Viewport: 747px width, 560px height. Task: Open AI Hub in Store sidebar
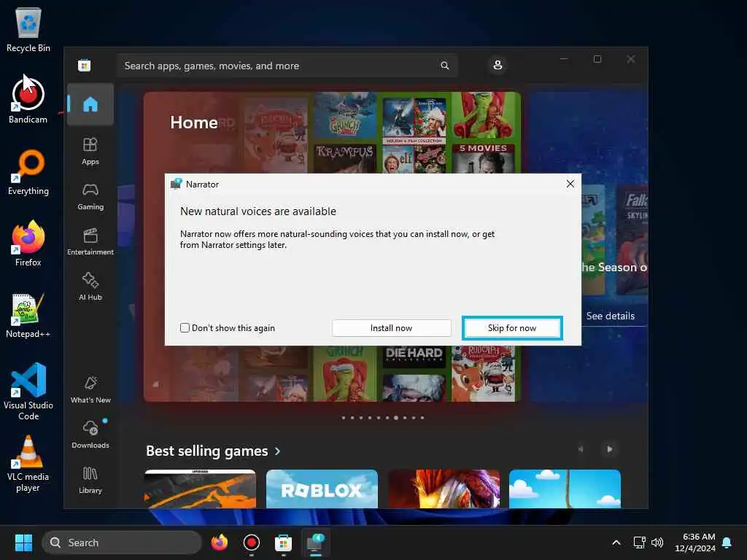[x=90, y=286]
